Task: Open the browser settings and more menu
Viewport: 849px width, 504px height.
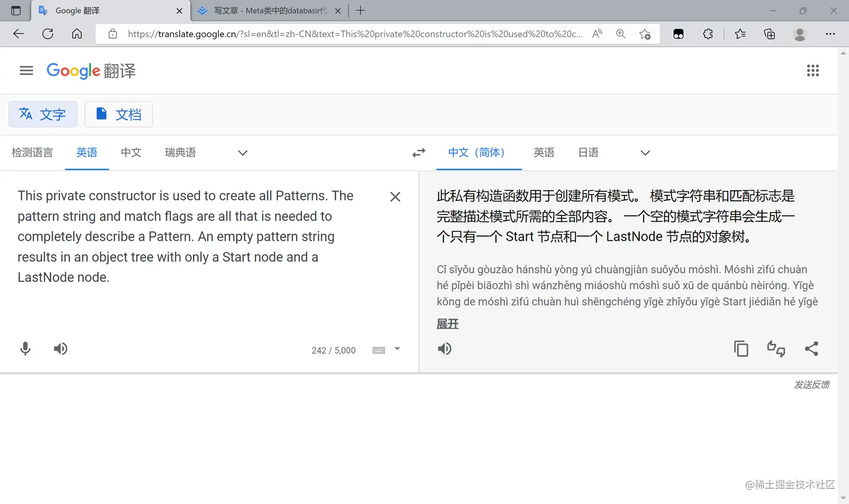Action: pyautogui.click(x=830, y=34)
